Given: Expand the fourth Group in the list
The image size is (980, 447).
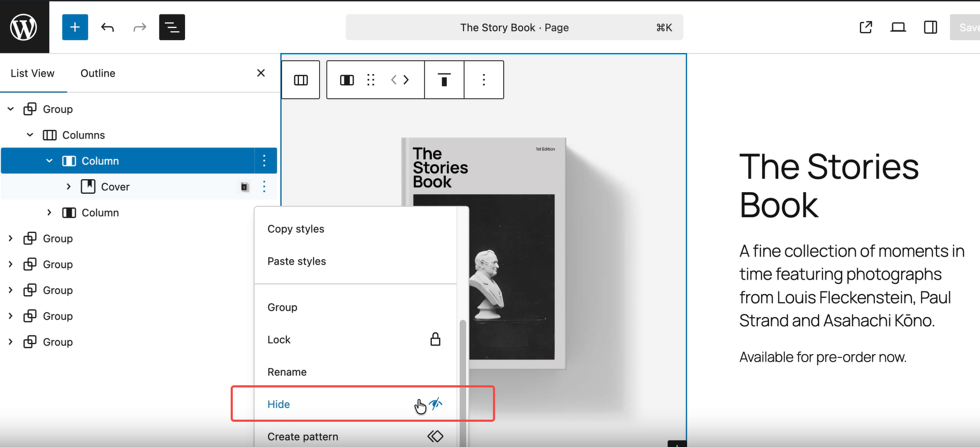Looking at the screenshot, I should (x=10, y=290).
